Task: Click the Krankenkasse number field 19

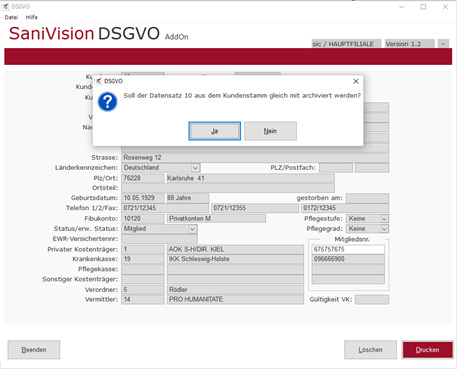Action: pos(143,259)
